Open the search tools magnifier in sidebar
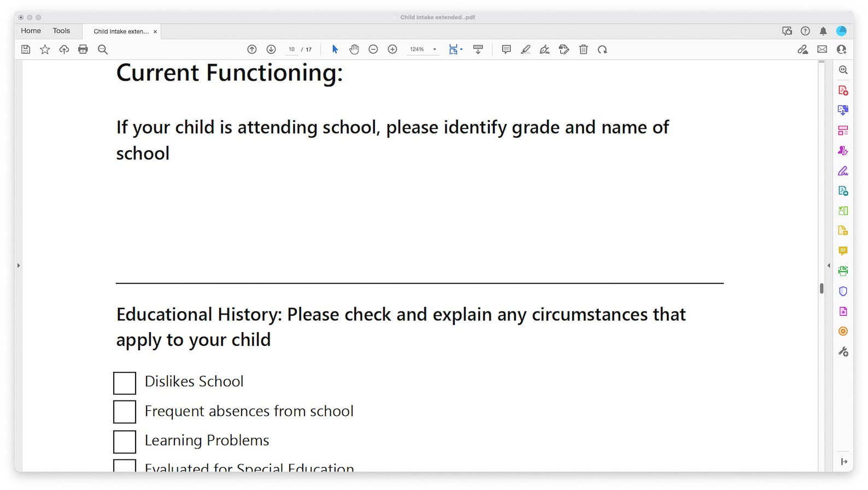This screenshot has height=490, width=868. 843,70
